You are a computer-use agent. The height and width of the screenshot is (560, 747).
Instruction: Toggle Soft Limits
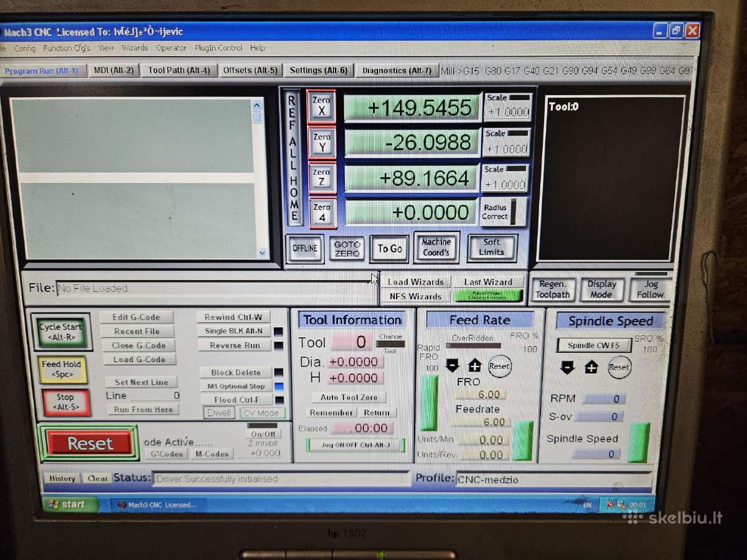point(491,247)
